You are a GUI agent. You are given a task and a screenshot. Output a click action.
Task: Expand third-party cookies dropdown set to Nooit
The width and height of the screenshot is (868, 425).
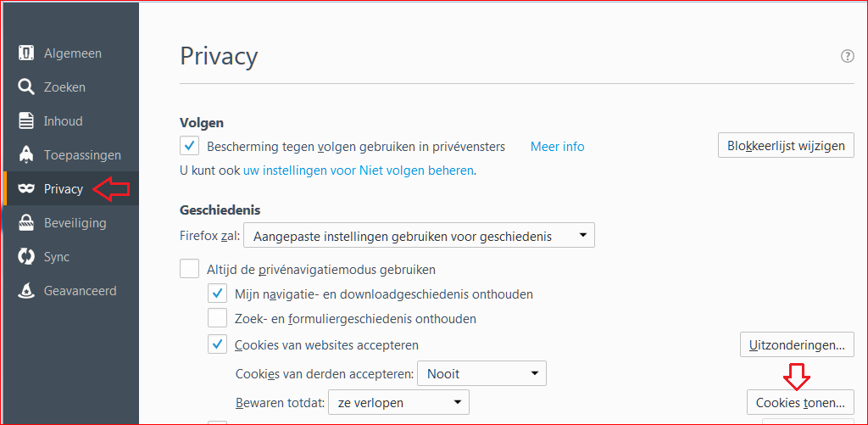(482, 373)
